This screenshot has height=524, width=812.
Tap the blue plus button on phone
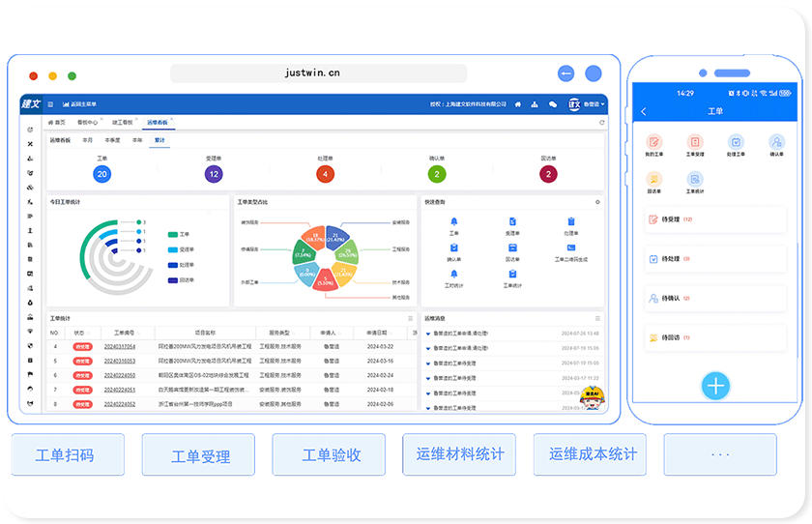[x=715, y=387]
